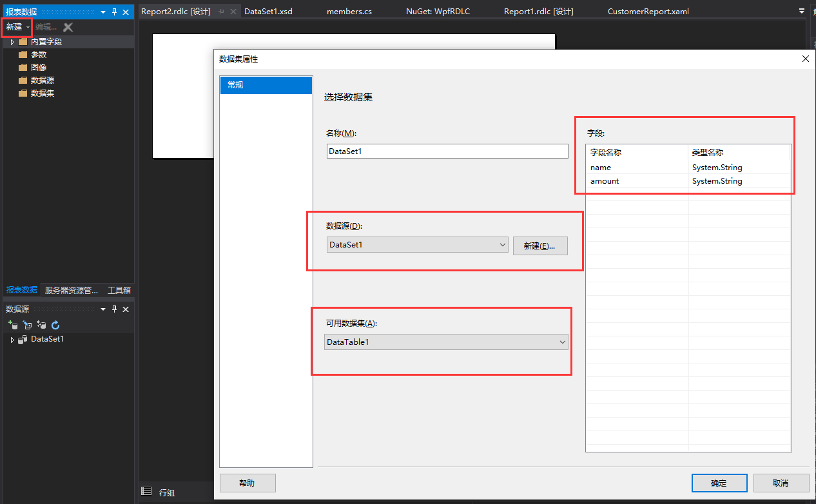Open the 工具箱 panel tab

(119, 289)
